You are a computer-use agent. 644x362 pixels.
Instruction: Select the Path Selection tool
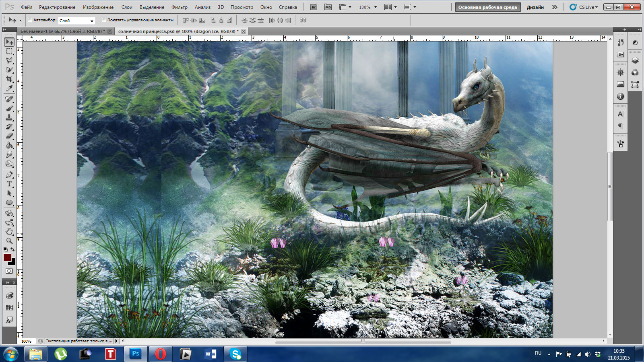pyautogui.click(x=9, y=193)
